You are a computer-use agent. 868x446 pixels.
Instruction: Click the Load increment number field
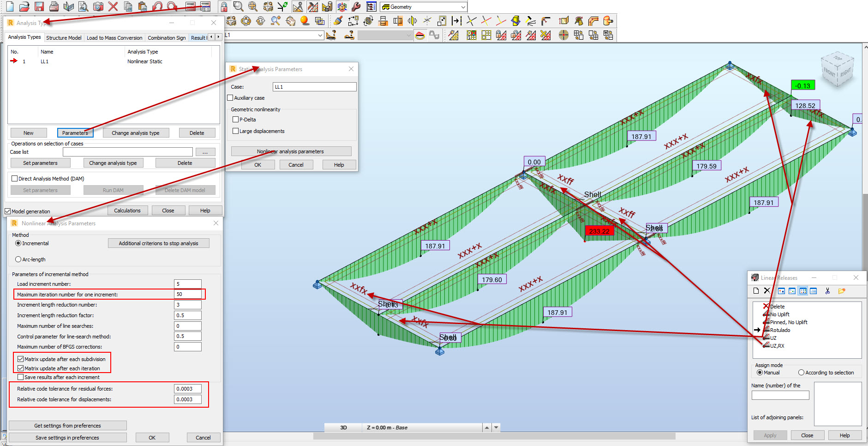pyautogui.click(x=188, y=284)
